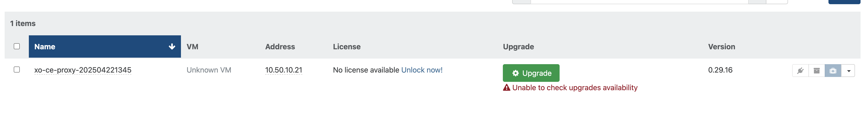Sort by the Address column header

(280, 47)
